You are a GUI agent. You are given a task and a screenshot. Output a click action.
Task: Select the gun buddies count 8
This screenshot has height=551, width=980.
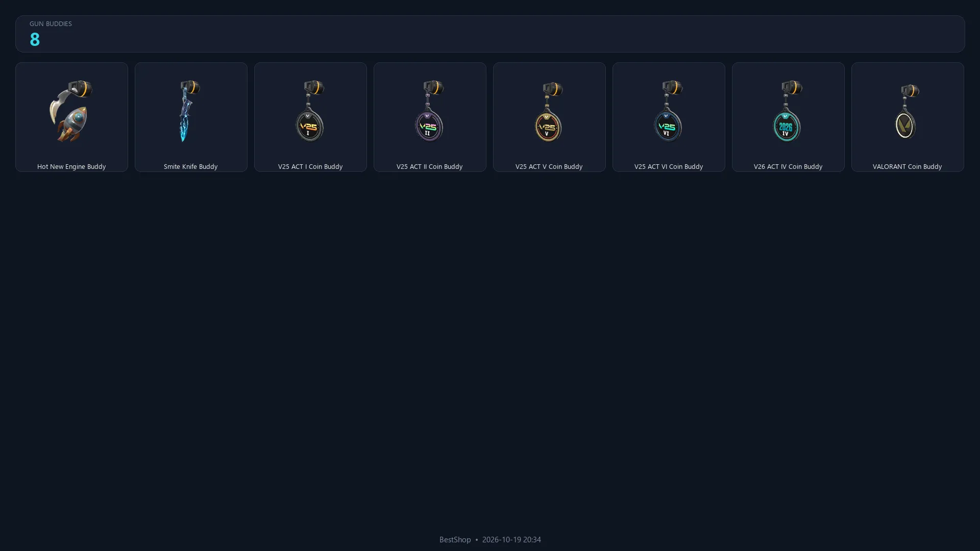(35, 39)
